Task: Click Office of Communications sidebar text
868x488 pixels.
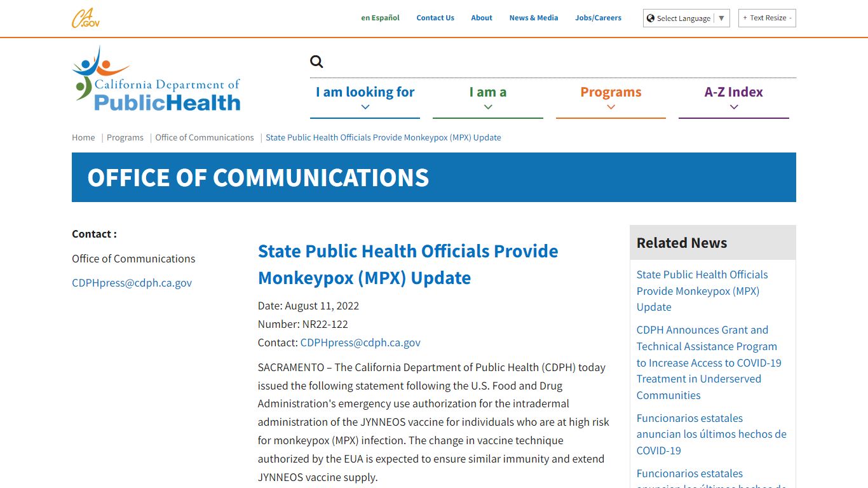Action: [133, 259]
